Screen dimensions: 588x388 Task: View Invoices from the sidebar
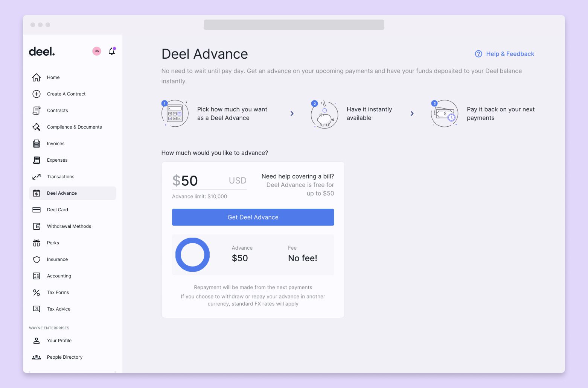[55, 143]
